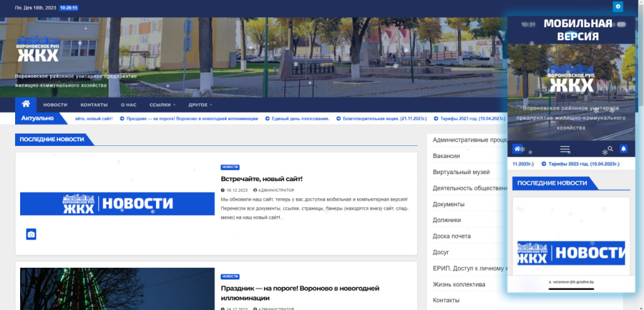Open the hamburger menu in mobile preview
This screenshot has height=310, width=644.
coord(565,149)
